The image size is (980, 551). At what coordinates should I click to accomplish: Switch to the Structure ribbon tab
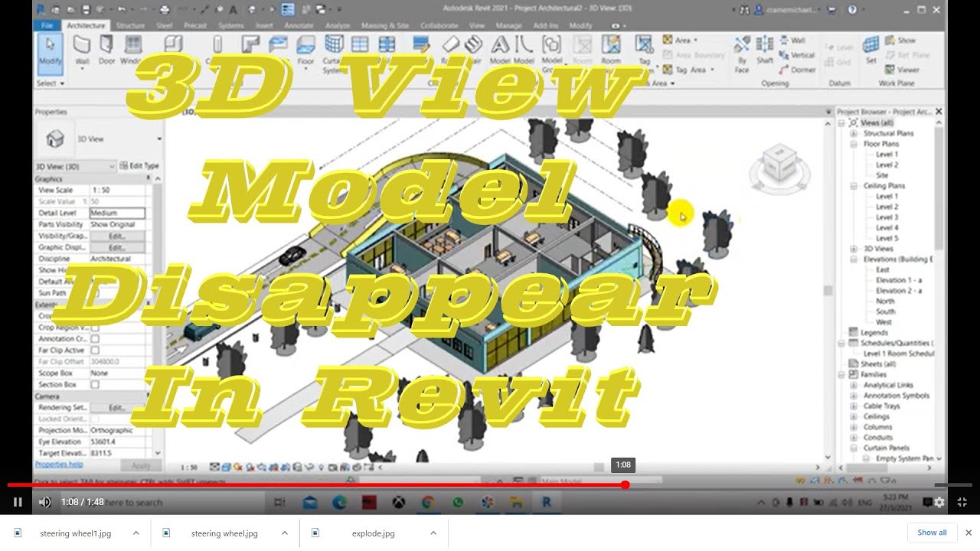130,25
